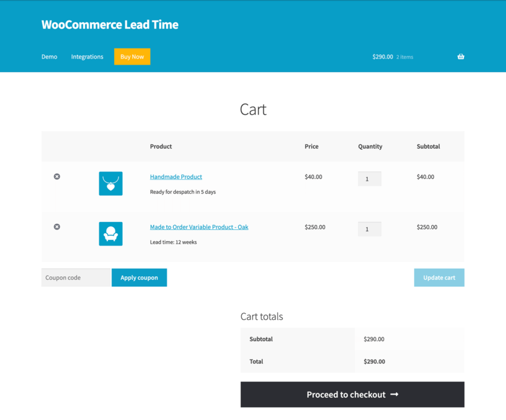Click the necklace product thumbnail
The width and height of the screenshot is (506, 420).
pos(110,183)
